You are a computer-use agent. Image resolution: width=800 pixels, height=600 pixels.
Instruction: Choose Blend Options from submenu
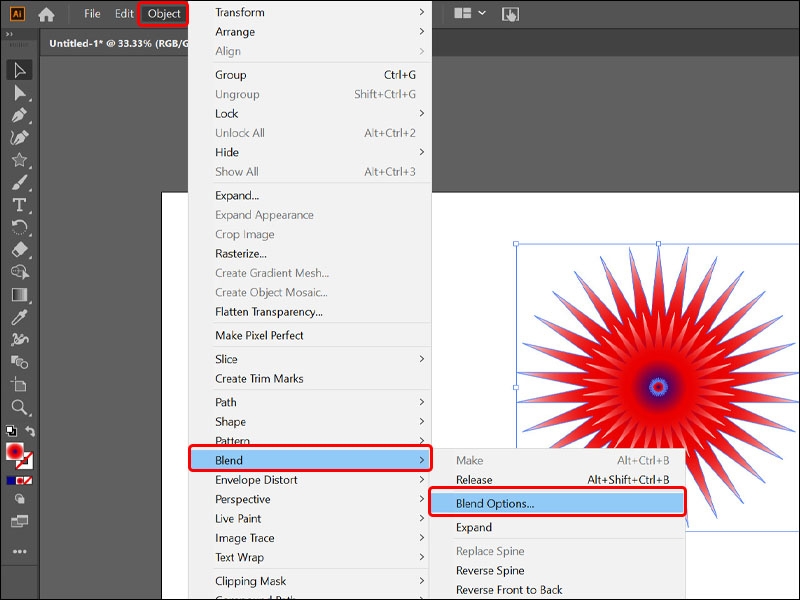click(x=557, y=504)
